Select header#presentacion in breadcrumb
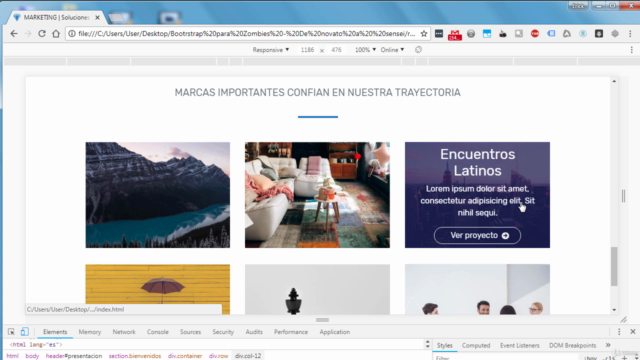Viewport: 640px width, 360px height. coord(74,356)
